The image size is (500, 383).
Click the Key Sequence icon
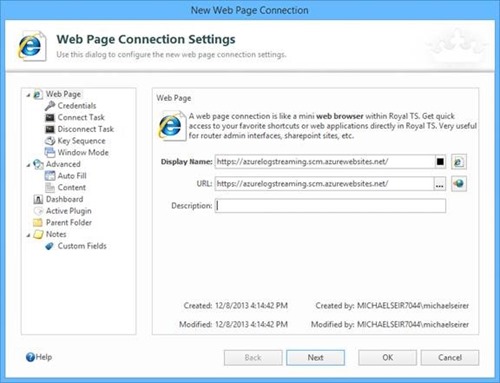[50, 141]
